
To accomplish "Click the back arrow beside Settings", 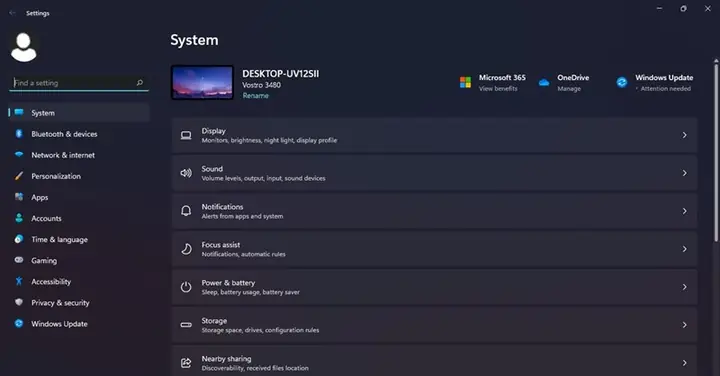I will (12, 13).
